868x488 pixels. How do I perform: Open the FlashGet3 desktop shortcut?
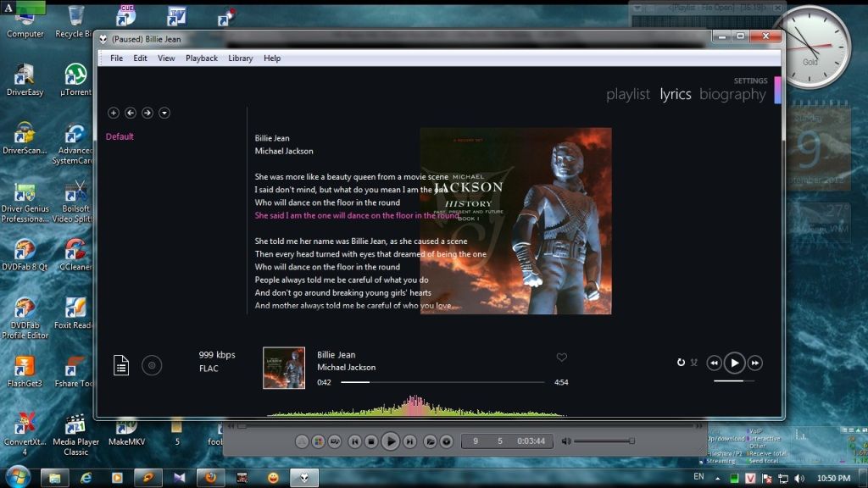[25, 372]
